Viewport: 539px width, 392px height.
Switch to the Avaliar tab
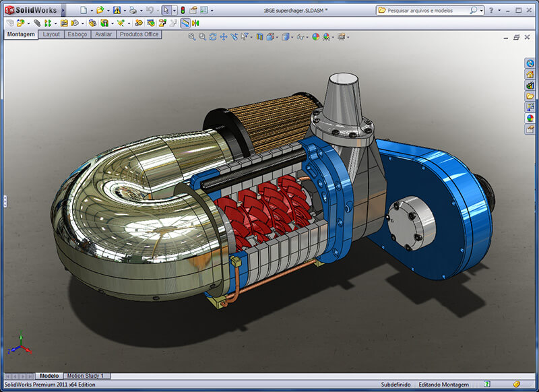coord(103,34)
